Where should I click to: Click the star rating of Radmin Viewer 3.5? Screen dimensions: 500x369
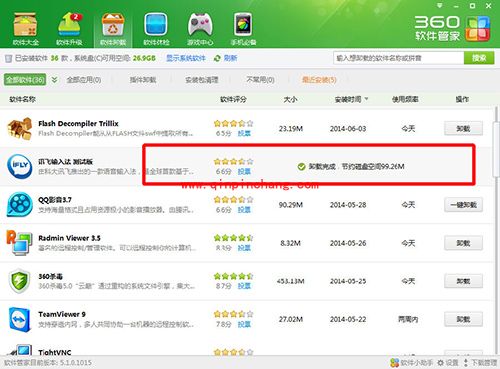tap(234, 238)
